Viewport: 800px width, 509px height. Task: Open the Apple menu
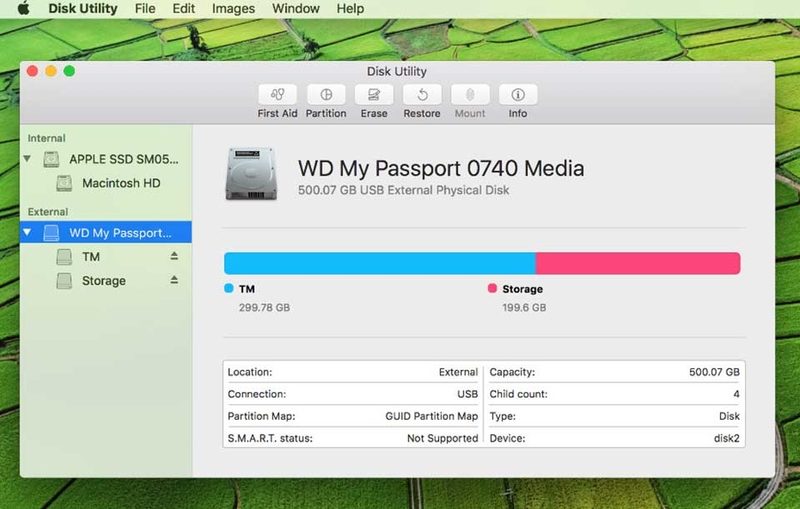(23, 9)
